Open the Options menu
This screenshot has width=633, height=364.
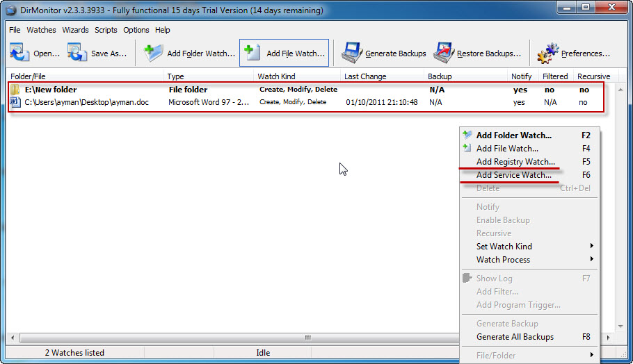tap(136, 30)
